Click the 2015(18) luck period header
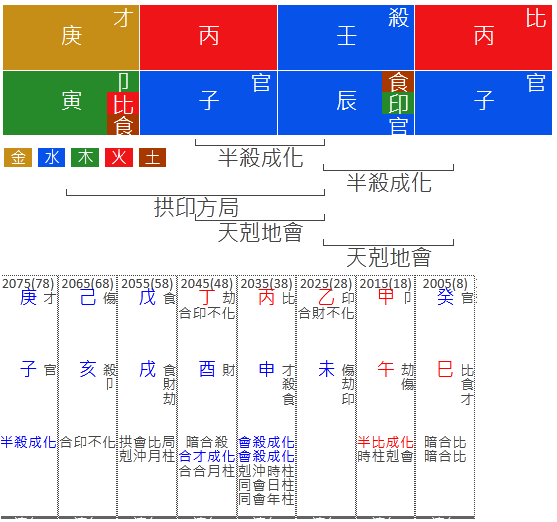The width and height of the screenshot is (557, 522). click(x=385, y=284)
